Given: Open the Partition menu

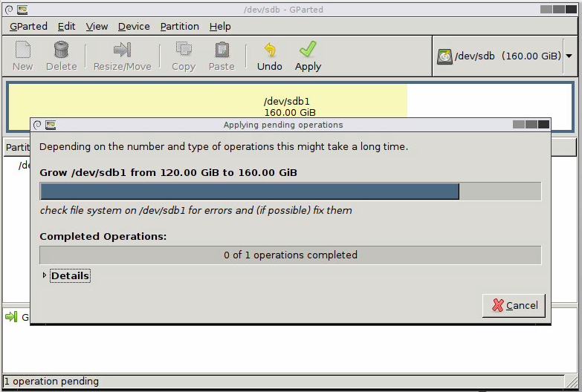Looking at the screenshot, I should [179, 26].
